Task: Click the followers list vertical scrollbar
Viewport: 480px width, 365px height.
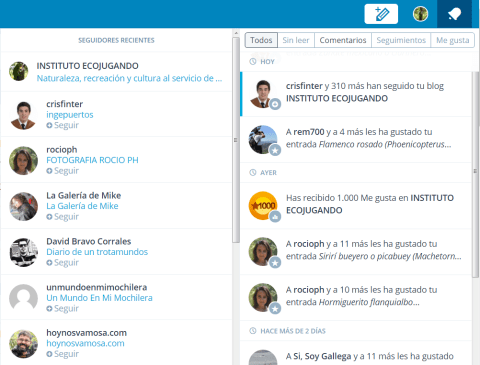Action: point(236,140)
